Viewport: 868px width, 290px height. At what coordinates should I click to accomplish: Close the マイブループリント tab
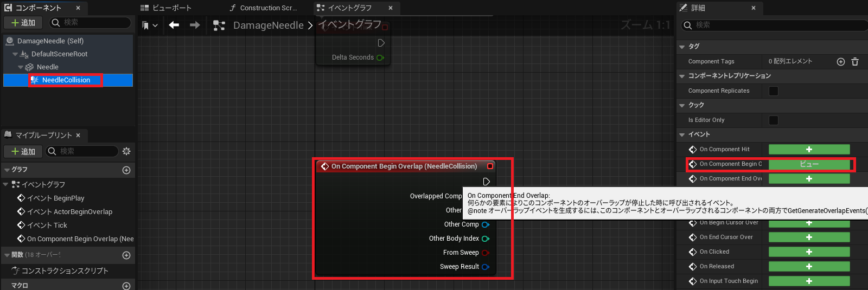[78, 135]
